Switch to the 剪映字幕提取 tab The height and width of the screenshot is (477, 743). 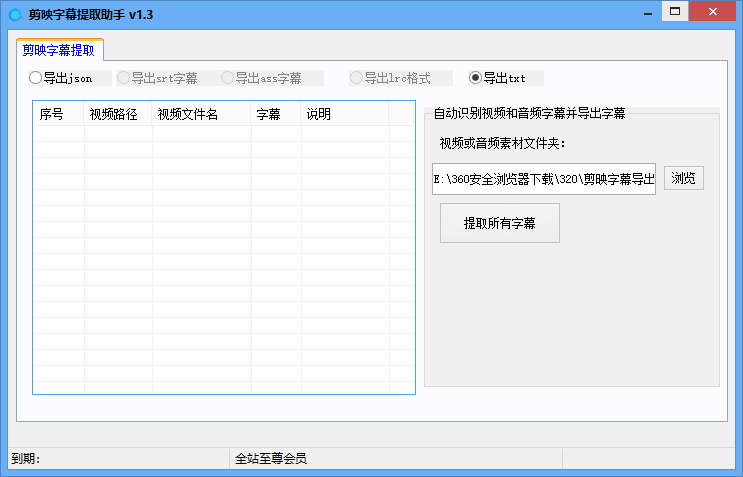(59, 50)
